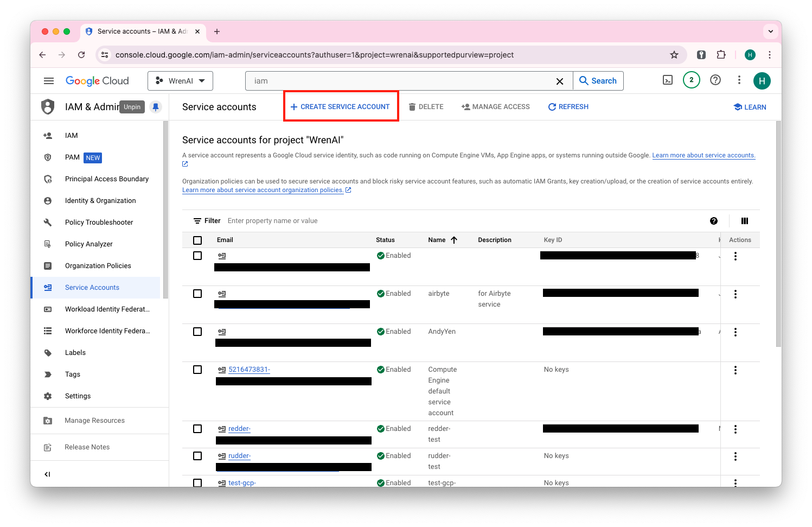Open the 5216473831- service account link

[x=249, y=370]
